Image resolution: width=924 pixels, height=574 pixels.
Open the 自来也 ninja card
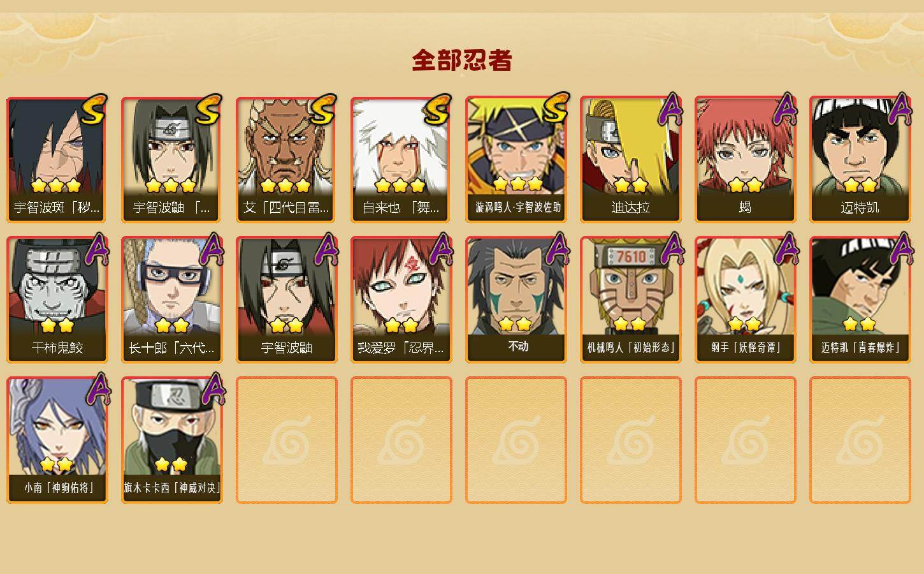coord(401,159)
